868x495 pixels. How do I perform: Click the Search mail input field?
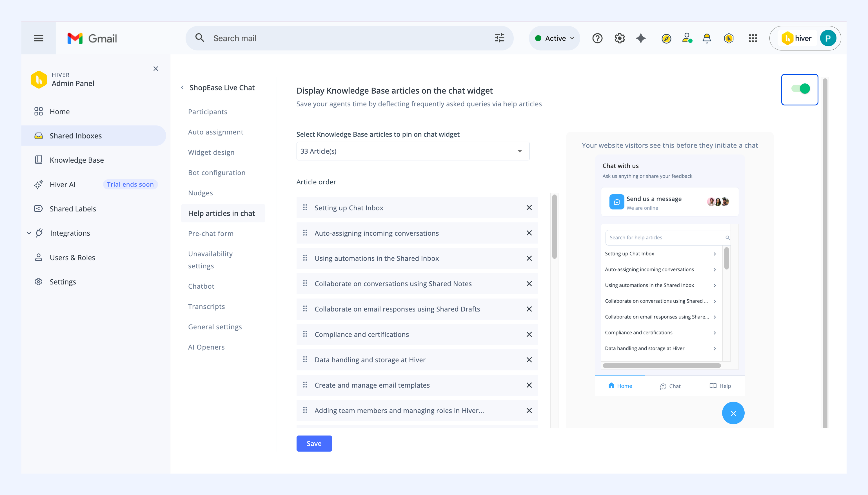[x=349, y=38]
